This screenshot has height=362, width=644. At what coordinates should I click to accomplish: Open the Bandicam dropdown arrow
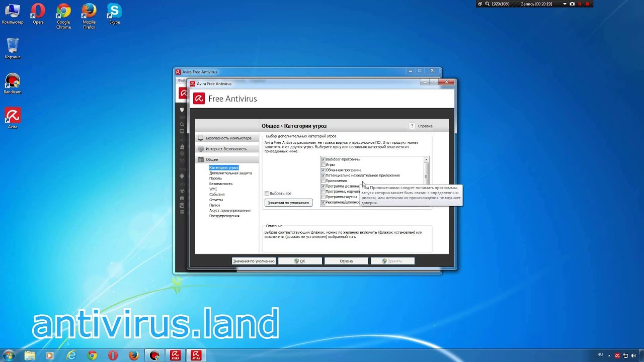coord(565,4)
